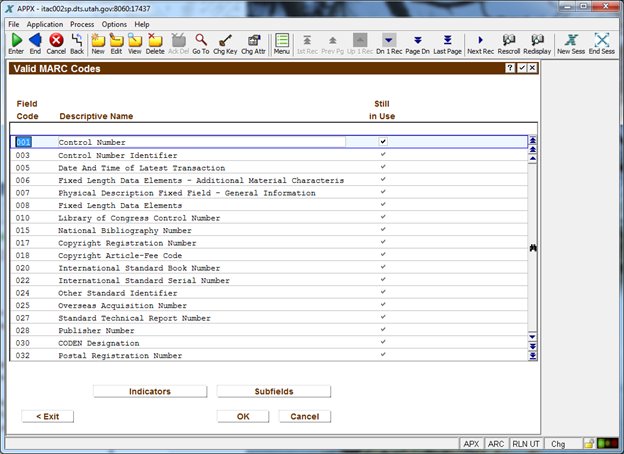The width and height of the screenshot is (624, 454).
Task: Click the Rescroll toolbar icon
Action: 509,41
